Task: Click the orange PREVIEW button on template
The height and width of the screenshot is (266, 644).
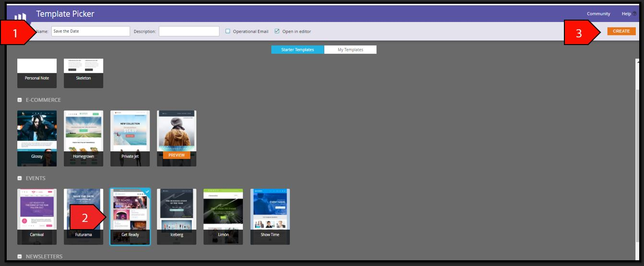Action: coord(176,155)
